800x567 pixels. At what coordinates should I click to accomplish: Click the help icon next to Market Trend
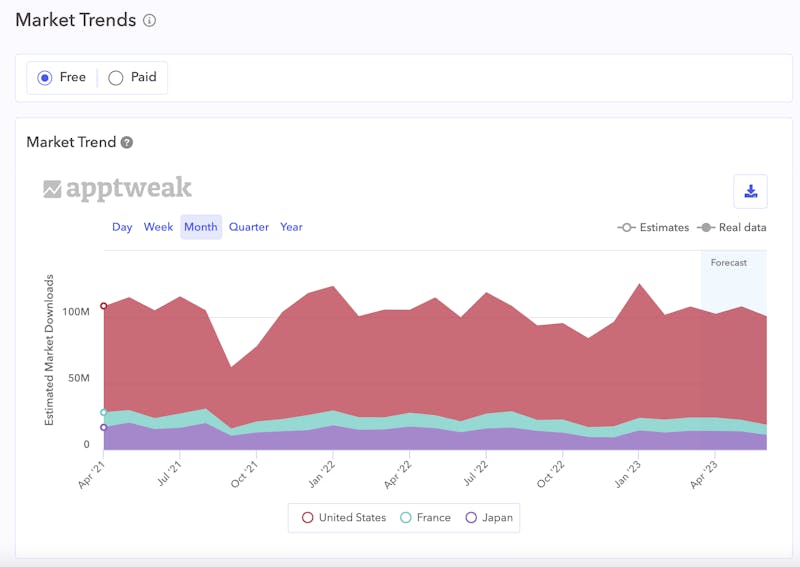127,143
